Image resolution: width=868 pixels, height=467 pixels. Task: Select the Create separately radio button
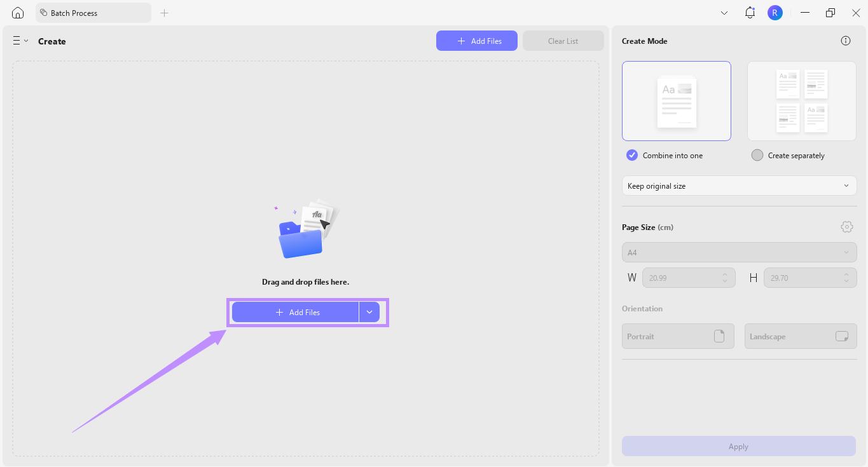coord(757,155)
